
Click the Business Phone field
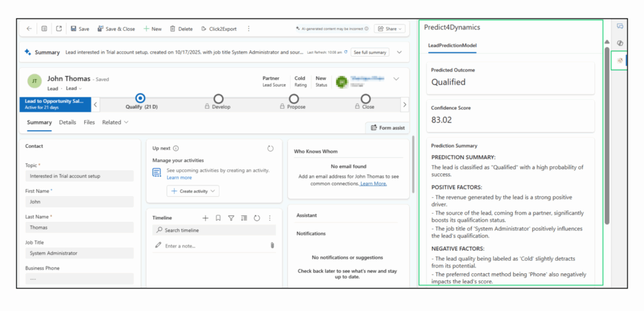tap(79, 278)
